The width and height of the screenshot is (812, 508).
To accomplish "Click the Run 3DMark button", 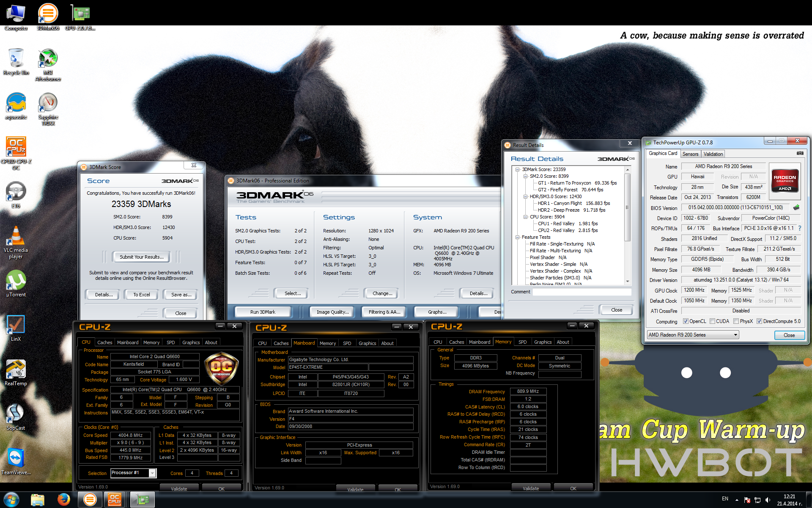I will tap(263, 312).
